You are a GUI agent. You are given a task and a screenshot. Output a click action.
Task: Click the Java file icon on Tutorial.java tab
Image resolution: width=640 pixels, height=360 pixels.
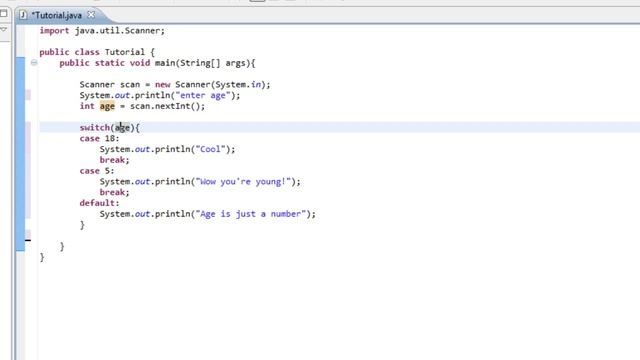coord(24,15)
